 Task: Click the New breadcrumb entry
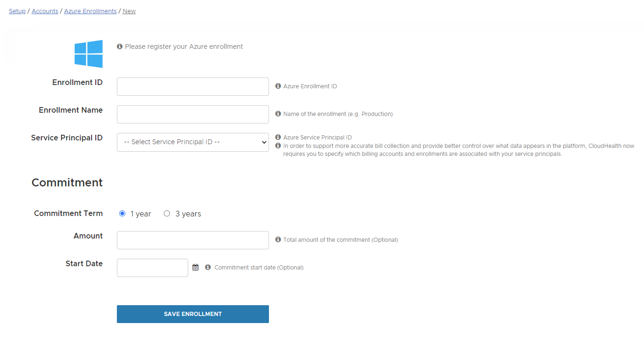coord(129,11)
